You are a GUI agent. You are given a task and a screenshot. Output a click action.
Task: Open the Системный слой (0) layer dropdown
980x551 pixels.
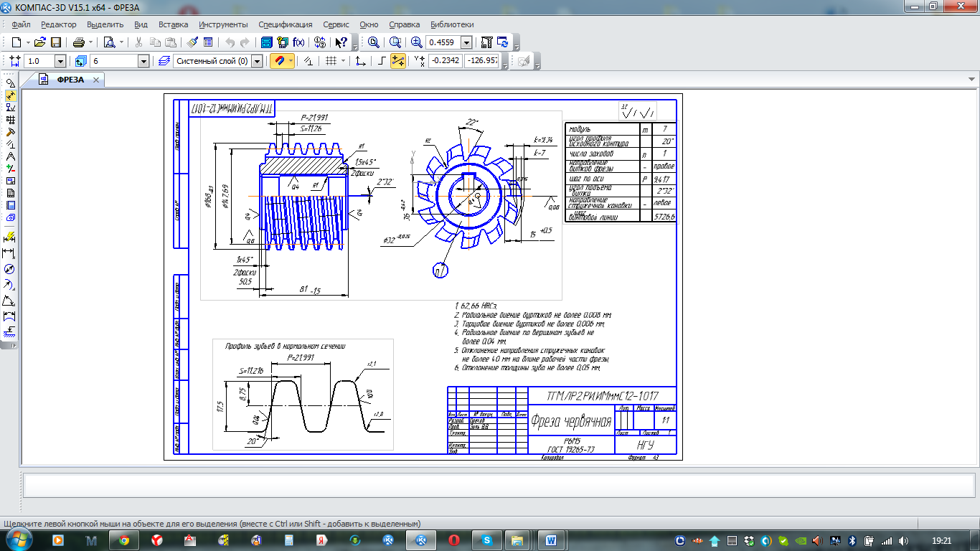coord(257,61)
